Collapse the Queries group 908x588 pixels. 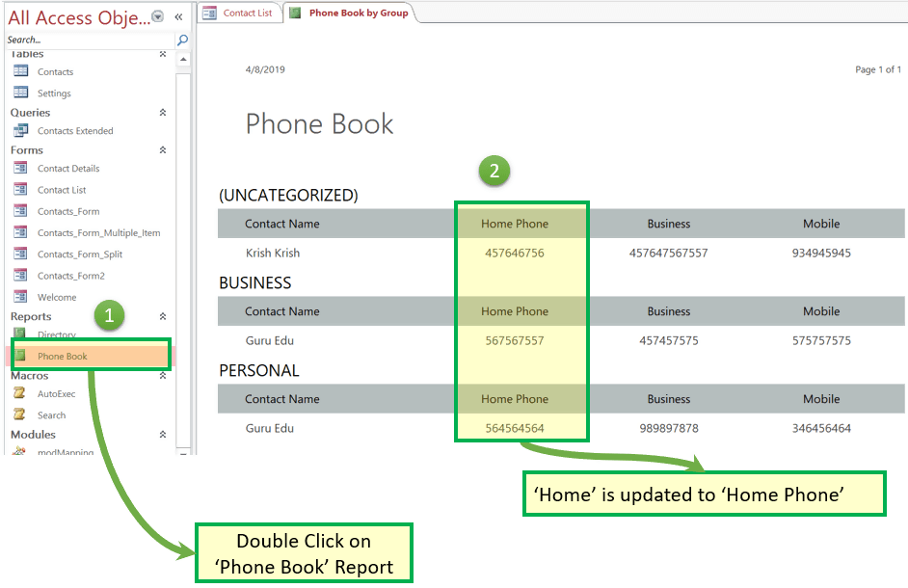coord(163,113)
